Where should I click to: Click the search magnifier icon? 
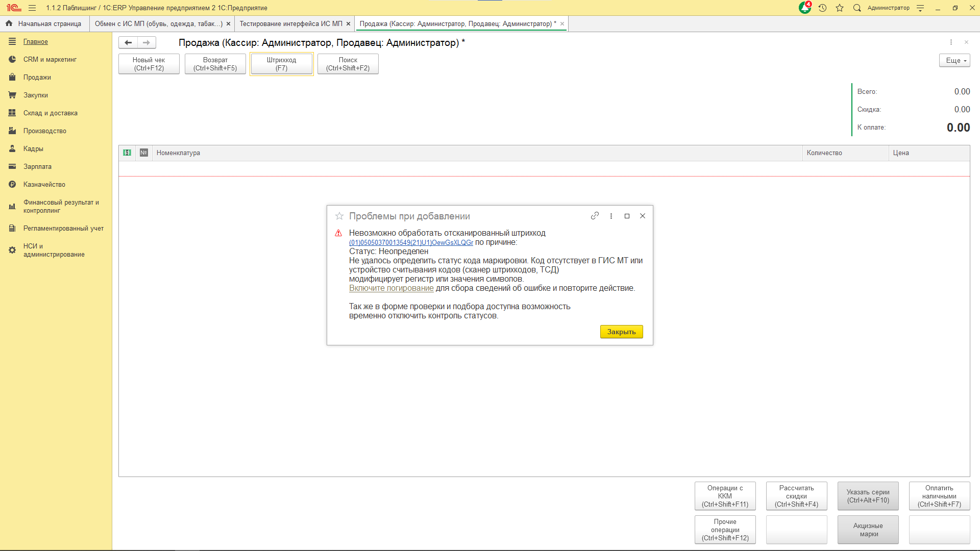857,8
